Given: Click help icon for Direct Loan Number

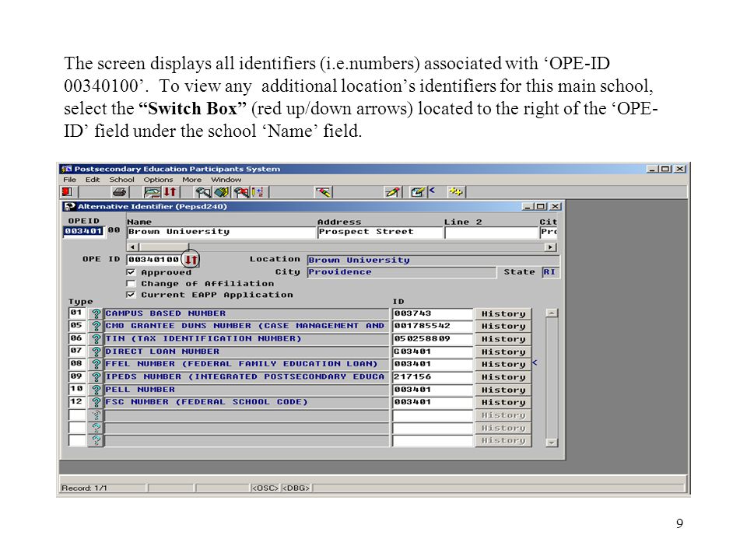Looking at the screenshot, I should point(96,352).
